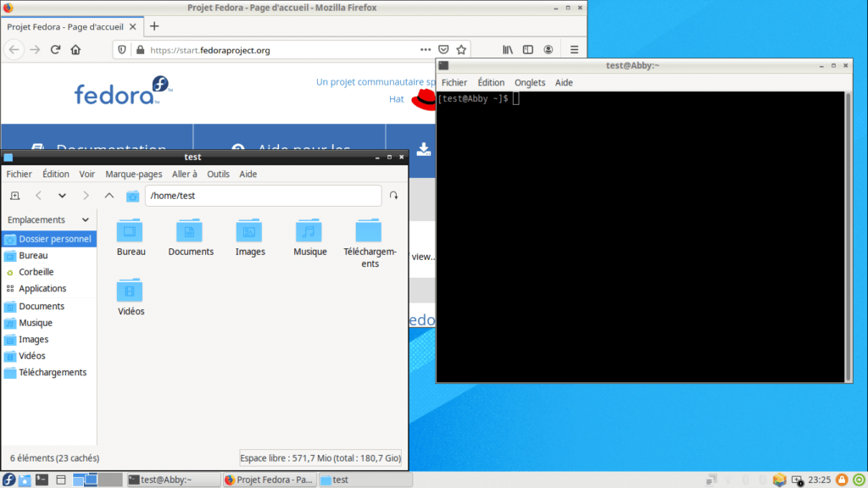Open Fedora application menu in taskbar
The image size is (868, 488).
8,480
